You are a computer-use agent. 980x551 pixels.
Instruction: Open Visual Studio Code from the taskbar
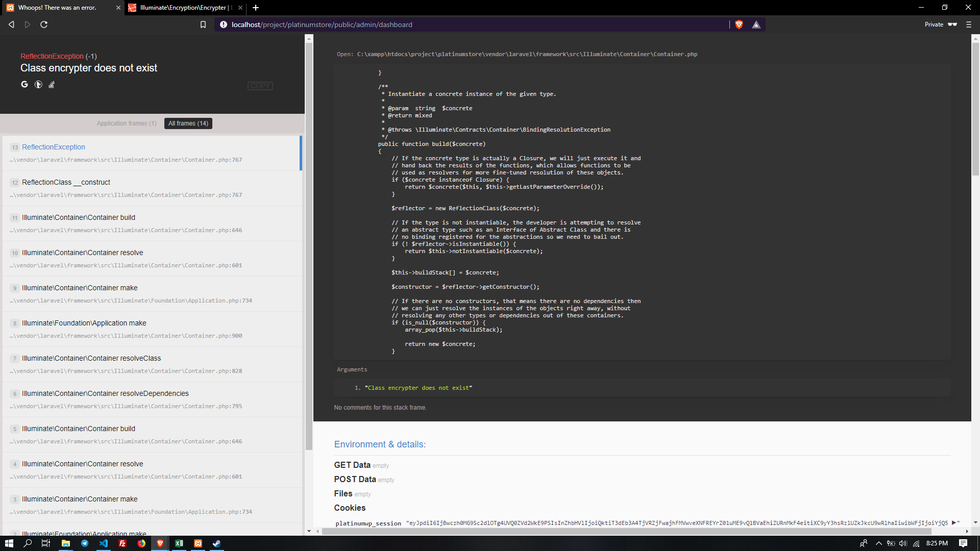[x=104, y=543]
